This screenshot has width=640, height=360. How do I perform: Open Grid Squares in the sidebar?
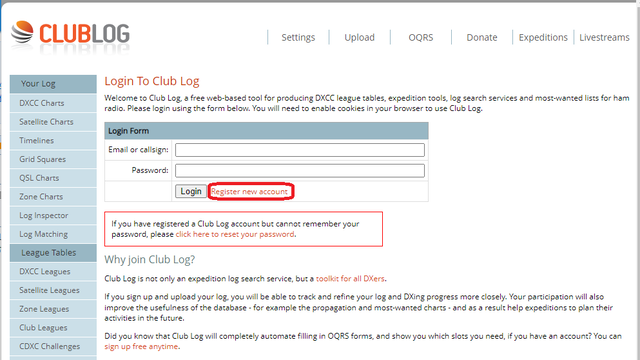tap(53, 159)
